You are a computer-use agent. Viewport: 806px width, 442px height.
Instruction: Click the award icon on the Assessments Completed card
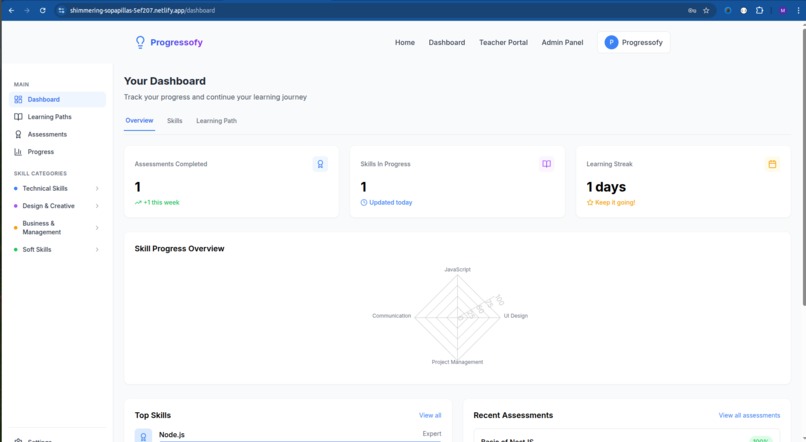tap(320, 164)
